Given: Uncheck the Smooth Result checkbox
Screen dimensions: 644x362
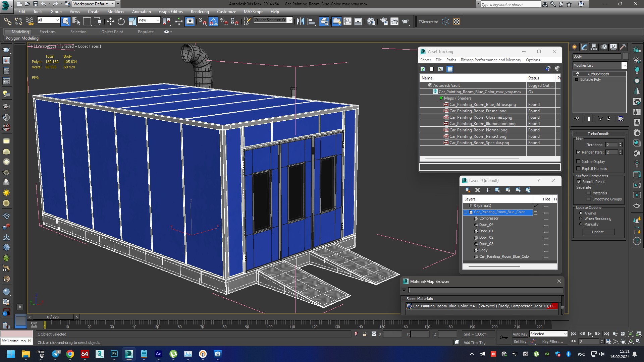Looking at the screenshot, I should click(579, 182).
